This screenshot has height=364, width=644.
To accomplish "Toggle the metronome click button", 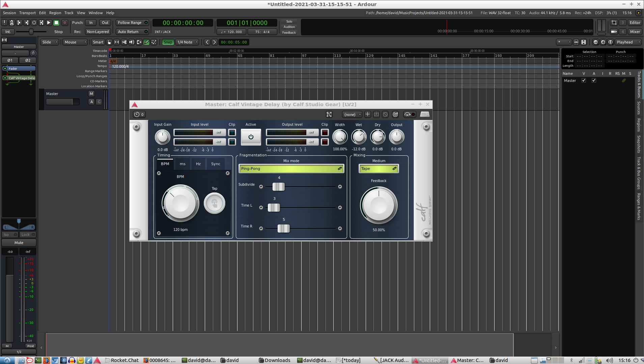I will coord(11,23).
